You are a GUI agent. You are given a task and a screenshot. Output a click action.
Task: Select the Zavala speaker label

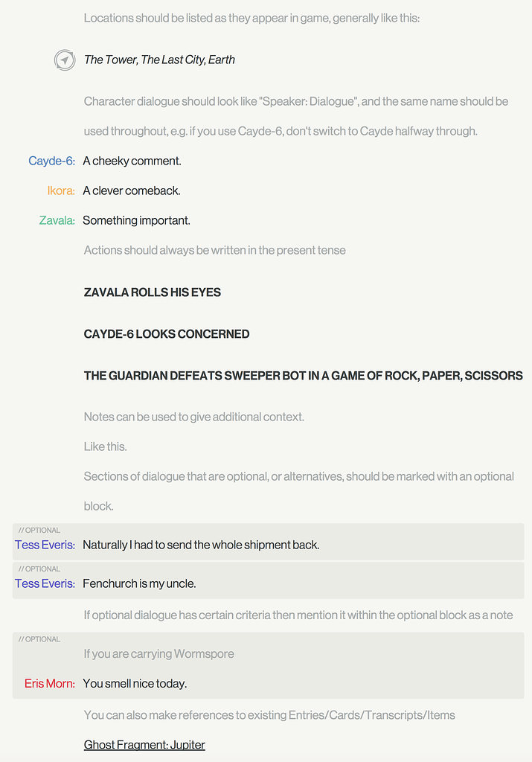click(x=57, y=220)
